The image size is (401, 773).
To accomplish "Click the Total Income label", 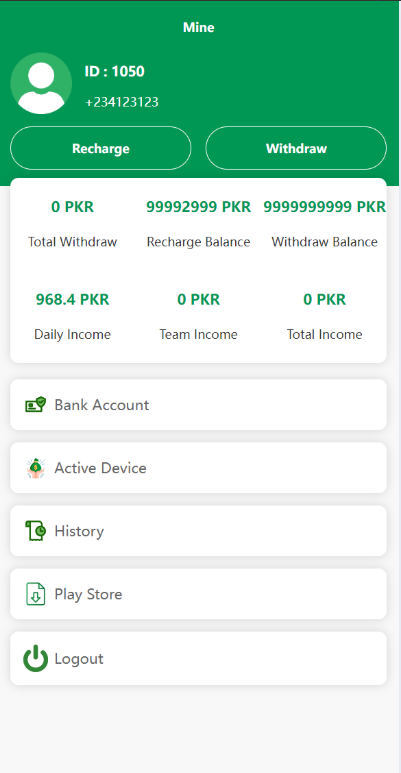I will click(x=325, y=334).
